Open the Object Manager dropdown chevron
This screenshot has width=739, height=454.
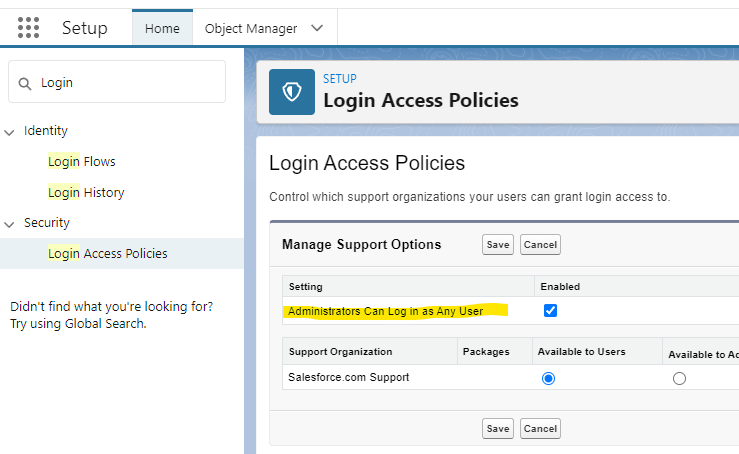[317, 28]
